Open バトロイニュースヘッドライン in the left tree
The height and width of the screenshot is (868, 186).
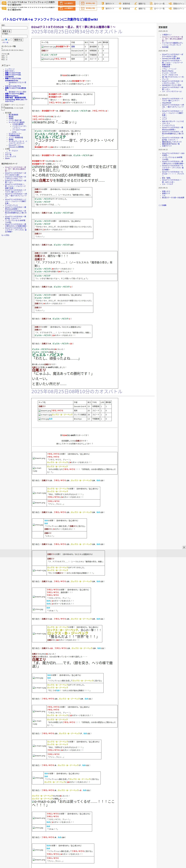[19, 127]
